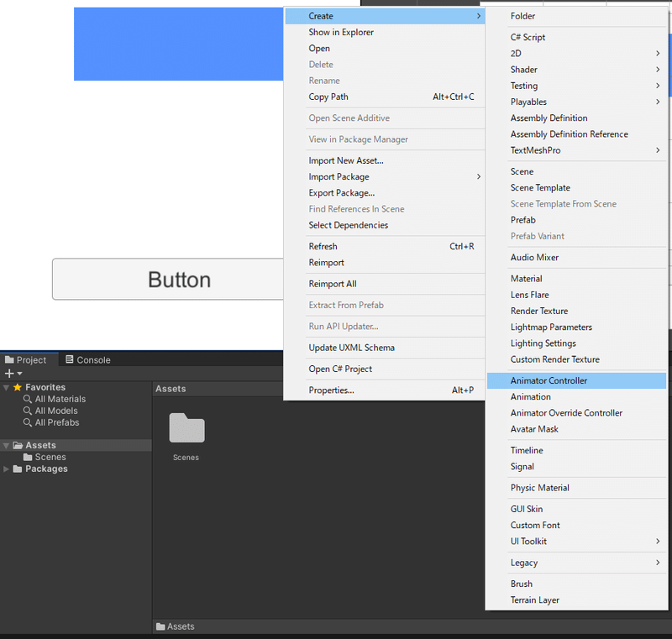Create an Avatar Mask
Screen dimensions: 672x639
576,429
